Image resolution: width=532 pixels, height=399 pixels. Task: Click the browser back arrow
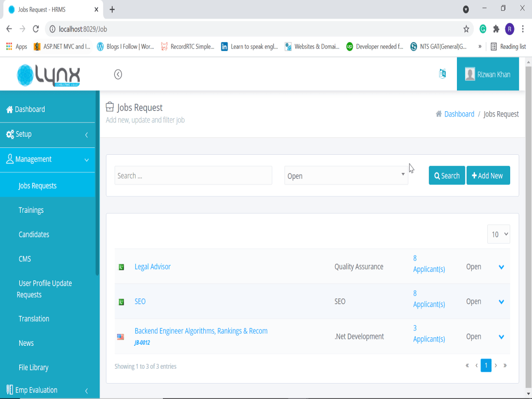9,29
